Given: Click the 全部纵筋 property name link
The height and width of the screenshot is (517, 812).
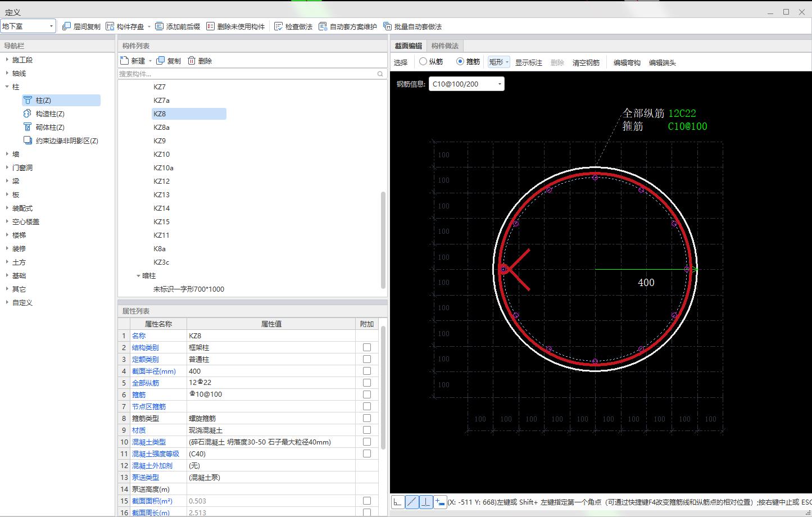Looking at the screenshot, I should pos(146,383).
